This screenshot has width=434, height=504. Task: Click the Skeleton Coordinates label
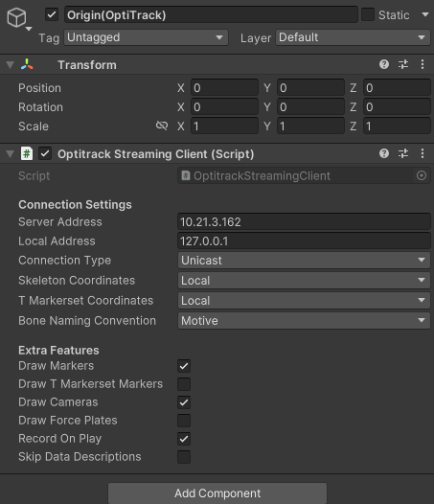77,281
